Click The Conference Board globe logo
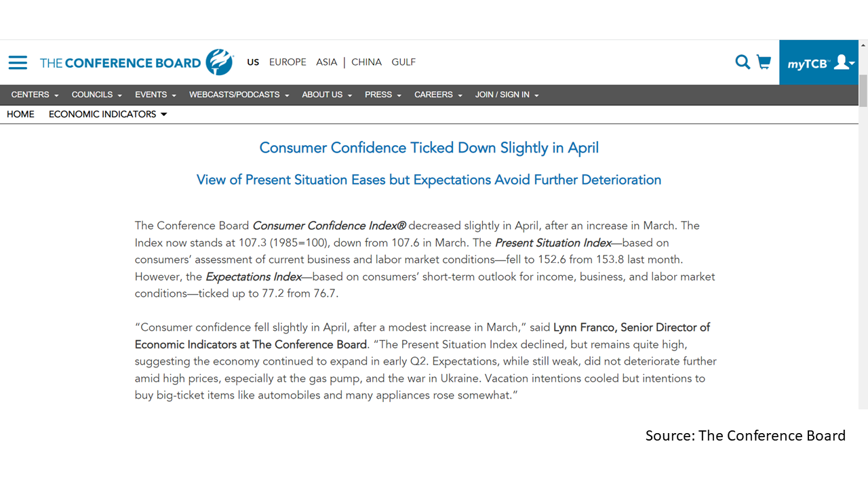 coord(220,62)
